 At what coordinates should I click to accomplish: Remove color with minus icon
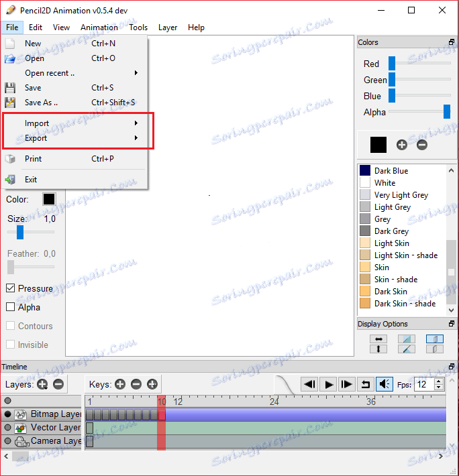click(x=421, y=145)
